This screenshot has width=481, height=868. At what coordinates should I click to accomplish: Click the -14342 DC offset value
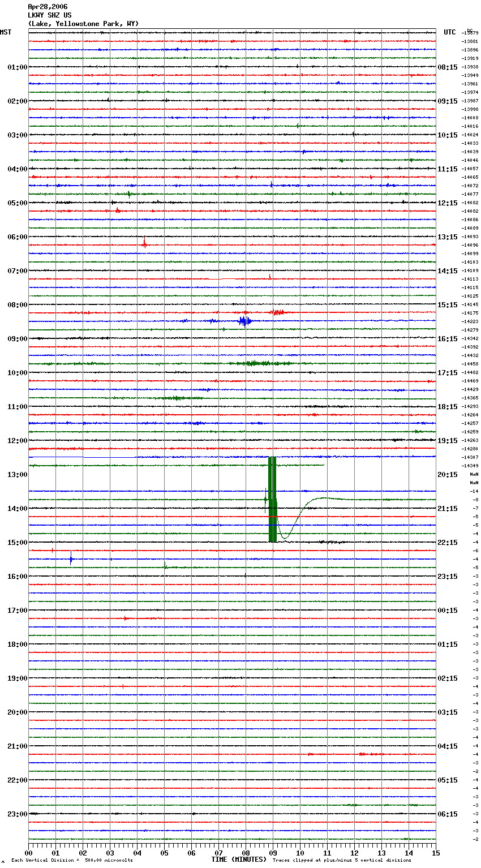tap(470, 338)
